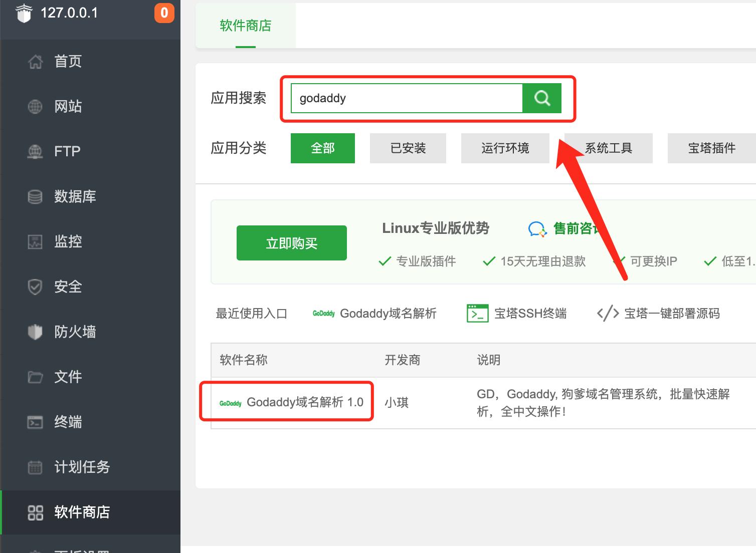Select the 宝塔插件 category filter
Screen dimensions: 756x553
(x=712, y=148)
